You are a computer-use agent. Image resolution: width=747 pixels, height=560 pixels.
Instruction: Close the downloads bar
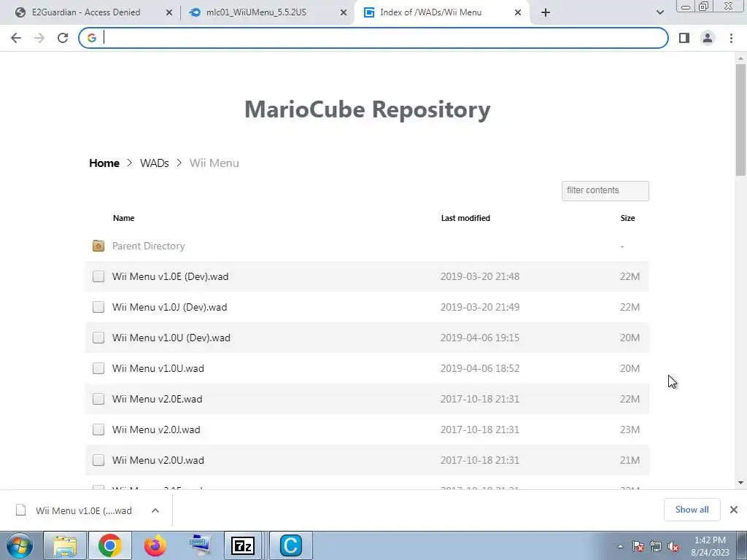(734, 510)
